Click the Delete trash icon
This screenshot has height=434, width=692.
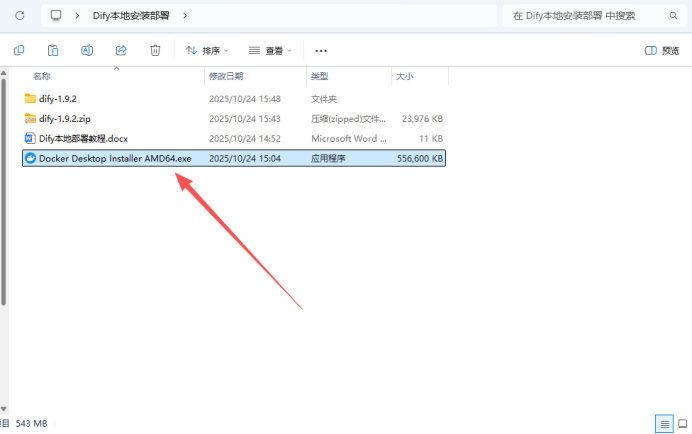pos(155,50)
